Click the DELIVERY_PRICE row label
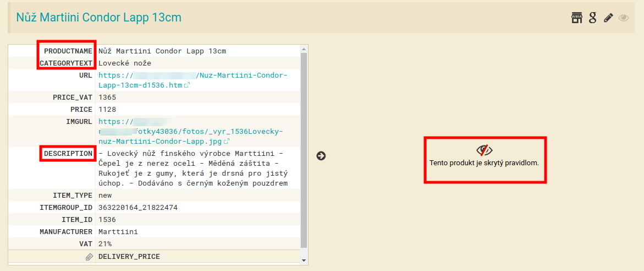This screenshot has height=271, width=644. (x=129, y=257)
